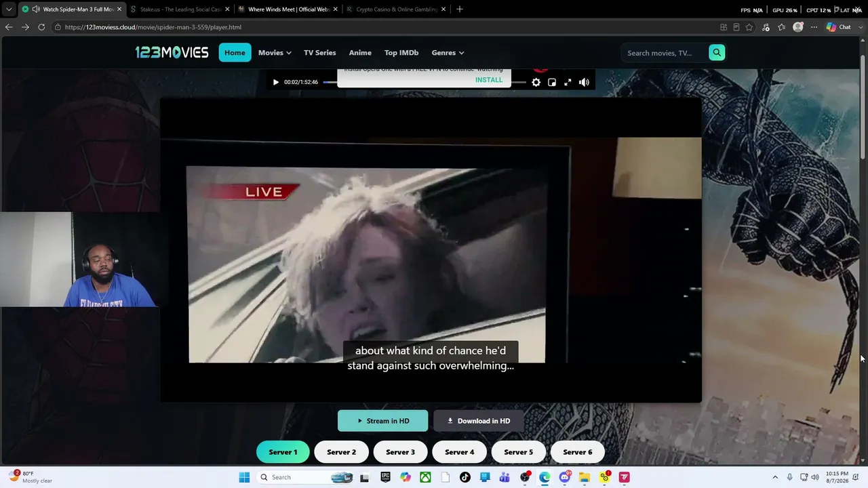Switch to the Stake.us browser tab

coord(179,9)
